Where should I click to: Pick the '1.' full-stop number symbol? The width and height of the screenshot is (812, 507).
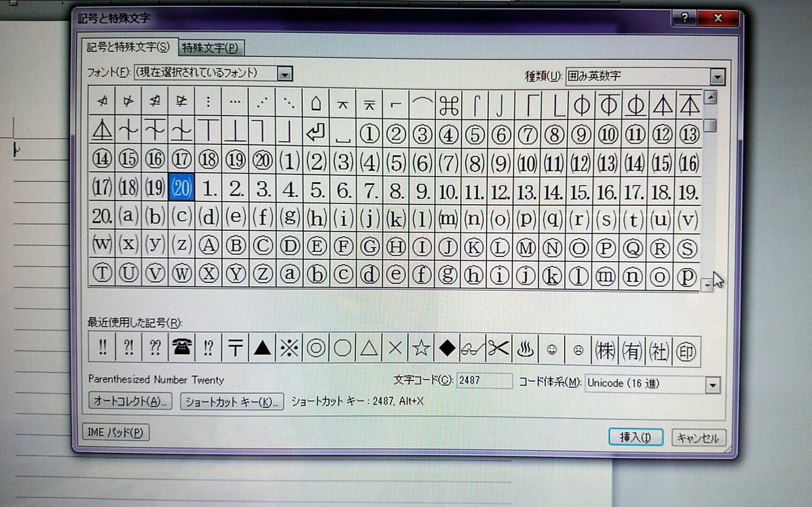tap(209, 189)
